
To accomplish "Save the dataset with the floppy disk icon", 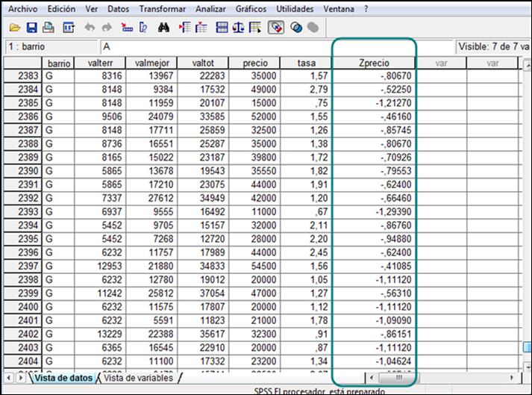I will 31,28.
